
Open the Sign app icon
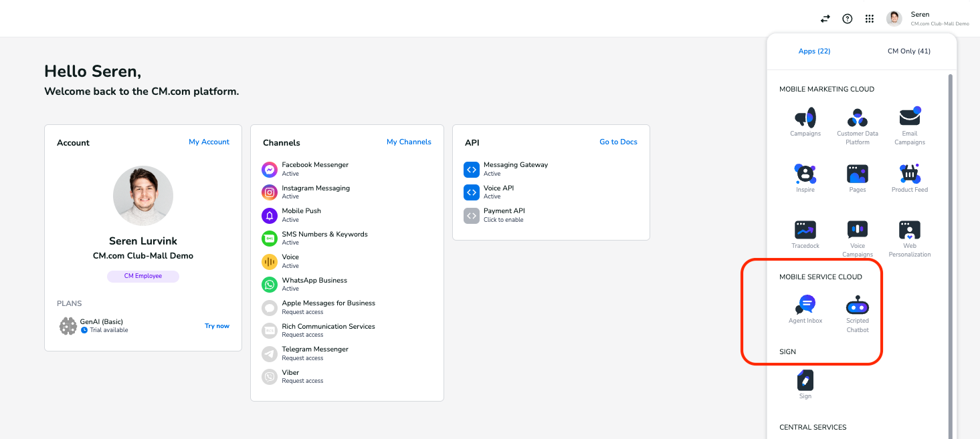pyautogui.click(x=805, y=381)
